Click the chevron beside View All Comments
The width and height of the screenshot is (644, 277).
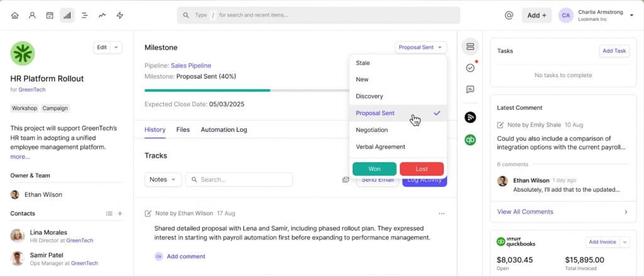(626, 212)
